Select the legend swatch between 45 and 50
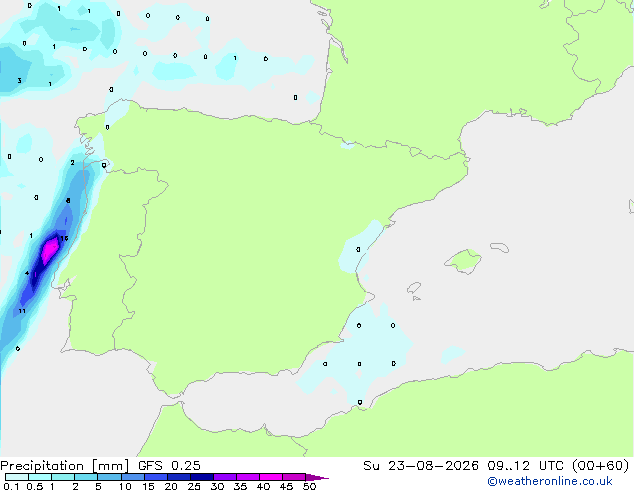The height and width of the screenshot is (490, 634). (294, 477)
